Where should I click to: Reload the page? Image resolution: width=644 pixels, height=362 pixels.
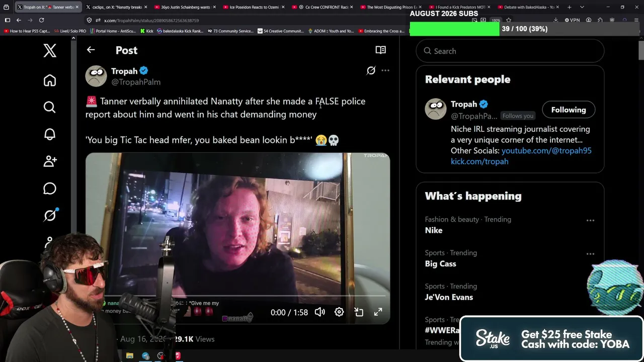(42, 20)
